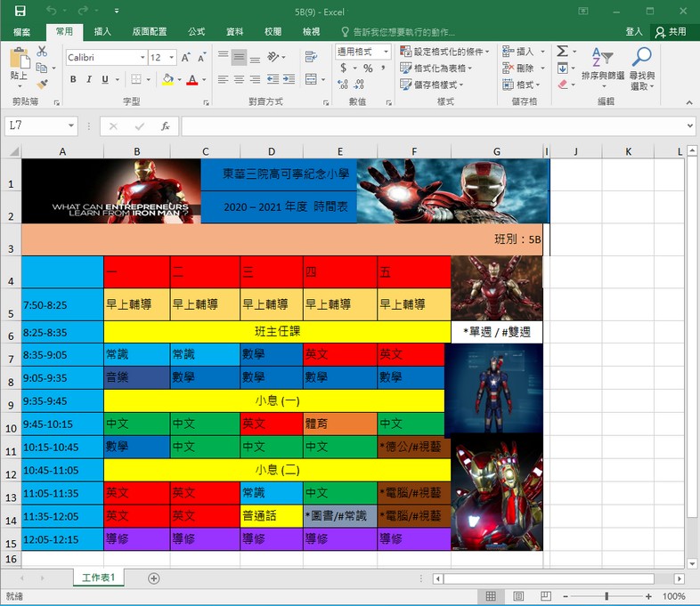This screenshot has width=700, height=606.
Task: Open 尋找與選取 find and select
Action: point(642,68)
